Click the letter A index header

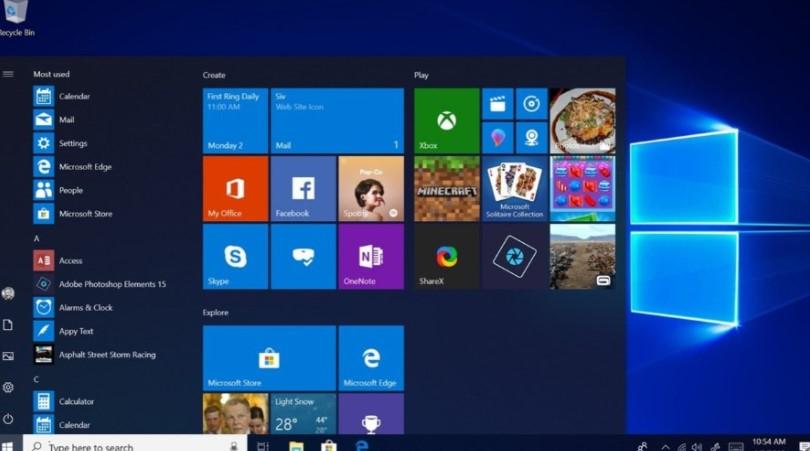pos(36,238)
